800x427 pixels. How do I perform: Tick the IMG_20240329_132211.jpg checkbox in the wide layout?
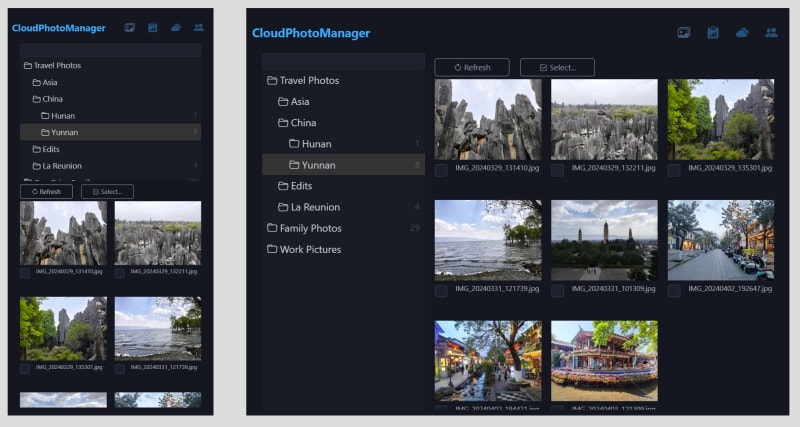pyautogui.click(x=558, y=170)
